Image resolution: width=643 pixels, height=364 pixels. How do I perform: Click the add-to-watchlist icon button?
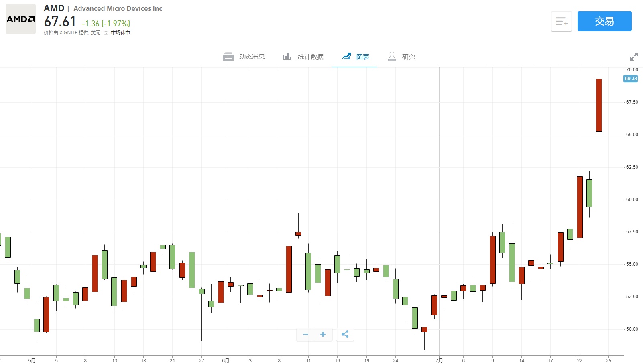[561, 22]
